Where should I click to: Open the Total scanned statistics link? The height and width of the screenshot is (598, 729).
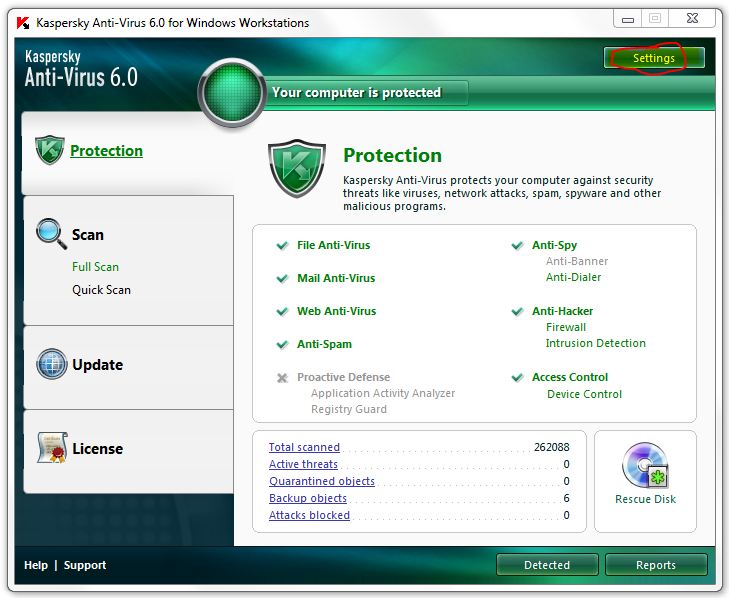click(305, 447)
